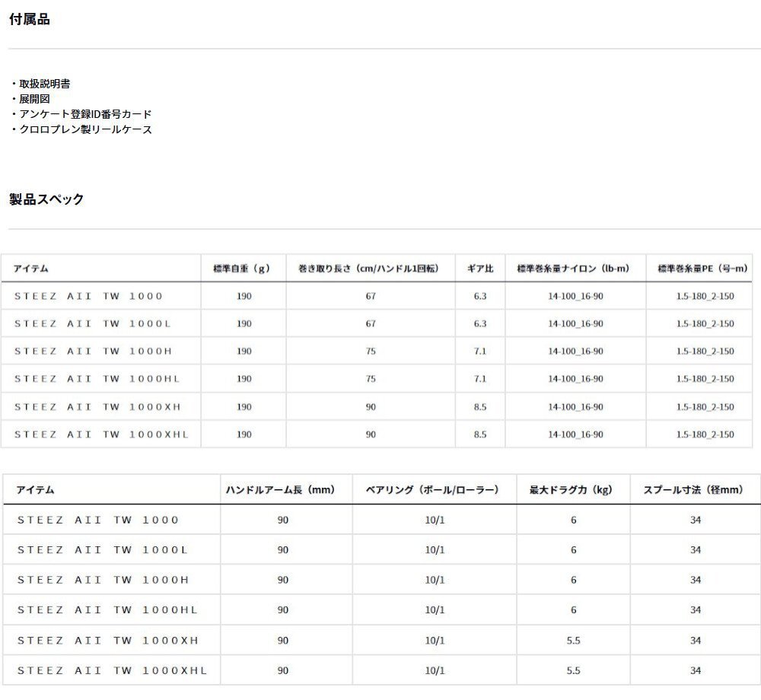Click the 標準自重（g）column header
Screen dimensions: 761x700
point(244,268)
